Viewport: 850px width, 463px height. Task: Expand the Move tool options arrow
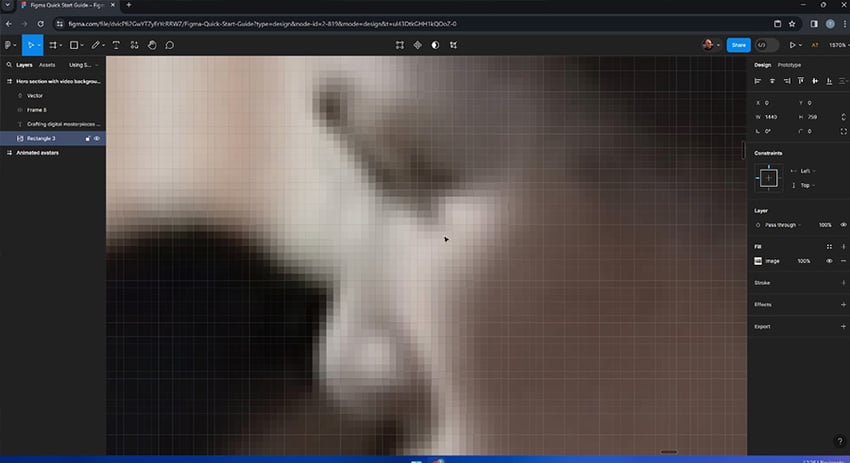click(x=38, y=46)
